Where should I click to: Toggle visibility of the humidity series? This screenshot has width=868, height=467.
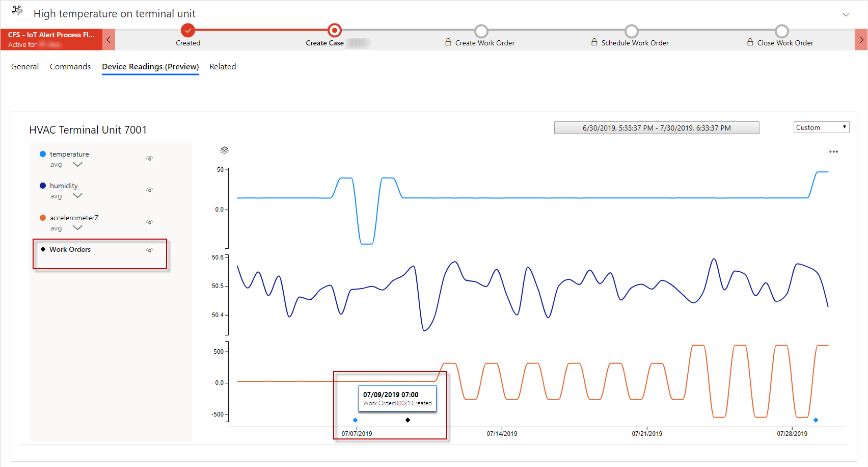tap(150, 190)
